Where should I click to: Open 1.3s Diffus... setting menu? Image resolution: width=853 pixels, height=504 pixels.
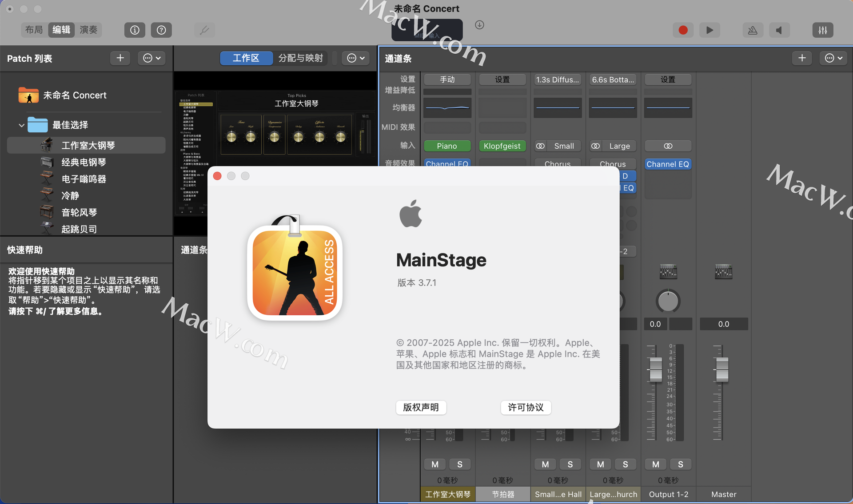click(x=558, y=79)
